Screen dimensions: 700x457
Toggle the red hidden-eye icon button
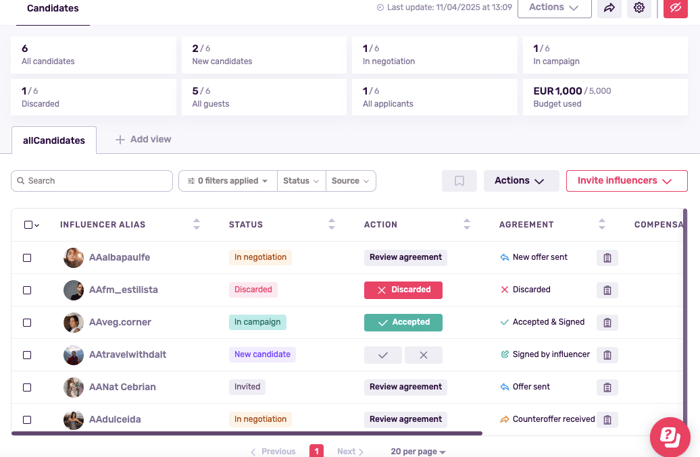click(x=675, y=8)
